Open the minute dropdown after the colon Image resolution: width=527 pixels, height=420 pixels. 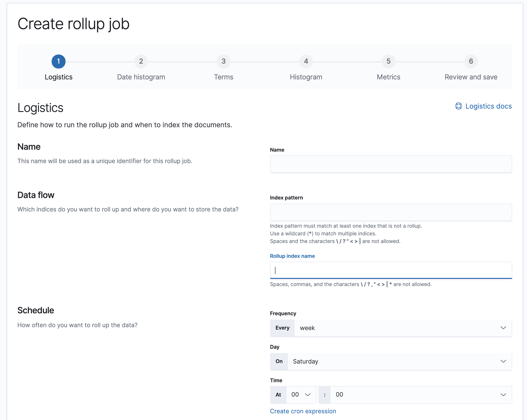click(x=421, y=395)
